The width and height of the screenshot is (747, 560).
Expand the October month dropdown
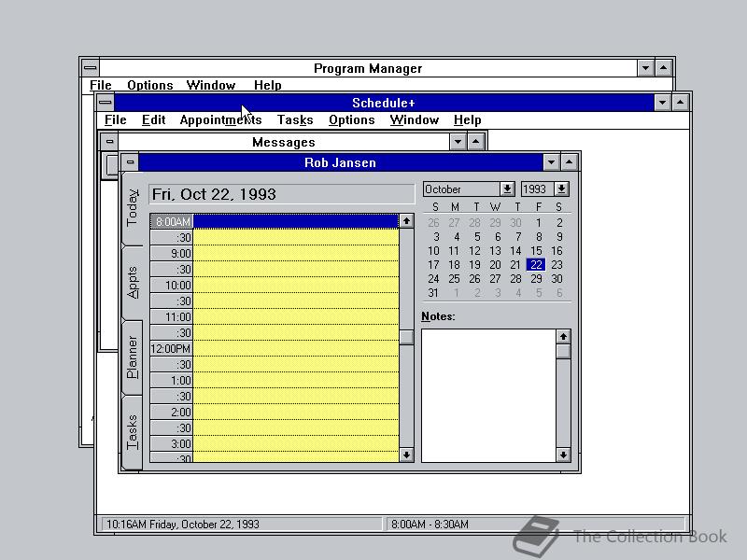(x=507, y=189)
